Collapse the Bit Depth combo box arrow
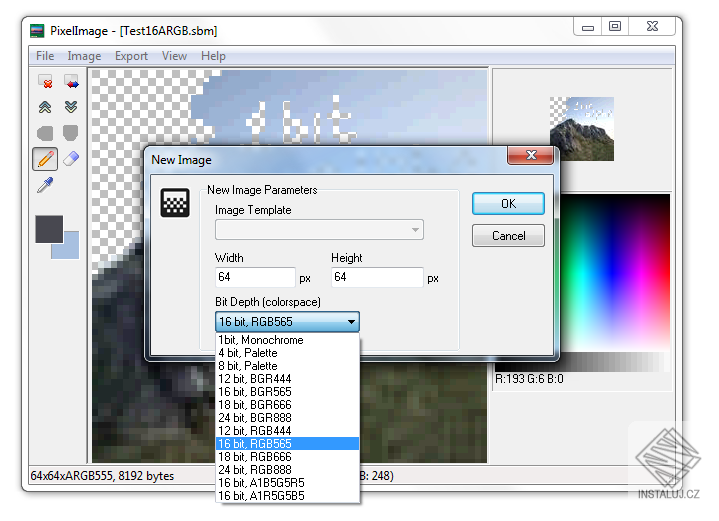This screenshot has height=521, width=719. tap(351, 322)
